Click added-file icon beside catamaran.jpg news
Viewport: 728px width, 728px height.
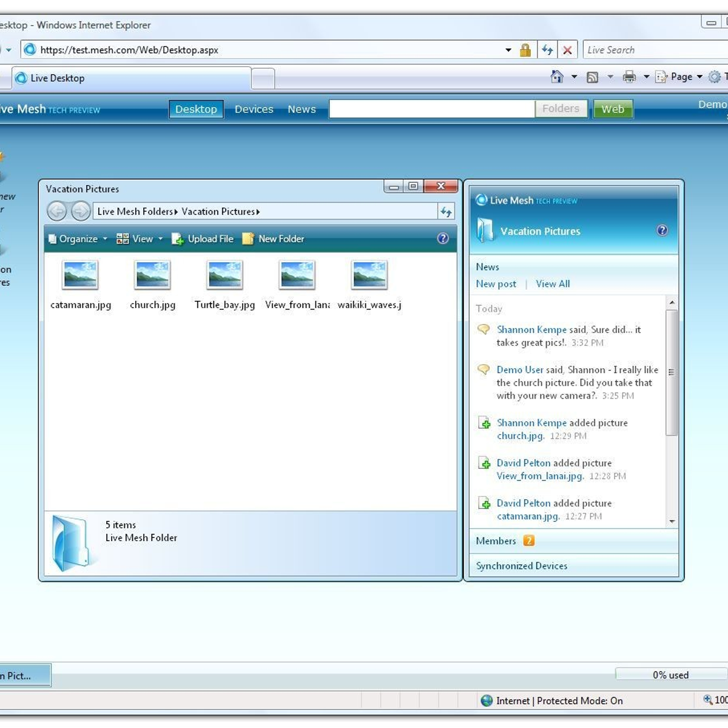[x=484, y=503]
